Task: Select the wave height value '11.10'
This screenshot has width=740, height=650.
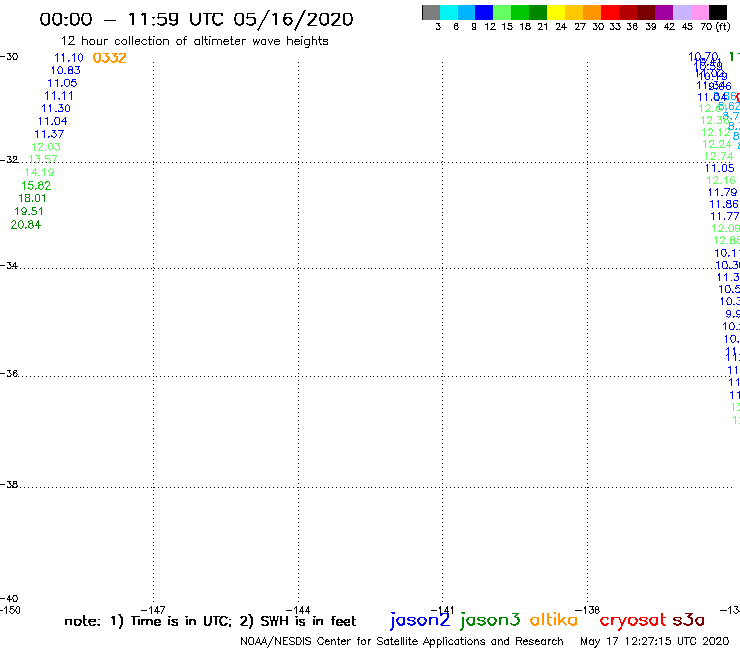Action: coord(69,58)
